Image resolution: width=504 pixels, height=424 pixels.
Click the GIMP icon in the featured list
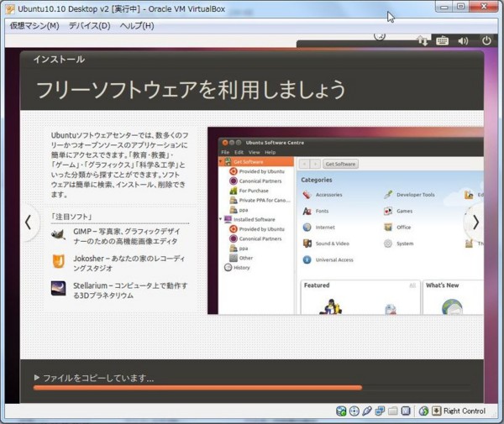pos(59,234)
